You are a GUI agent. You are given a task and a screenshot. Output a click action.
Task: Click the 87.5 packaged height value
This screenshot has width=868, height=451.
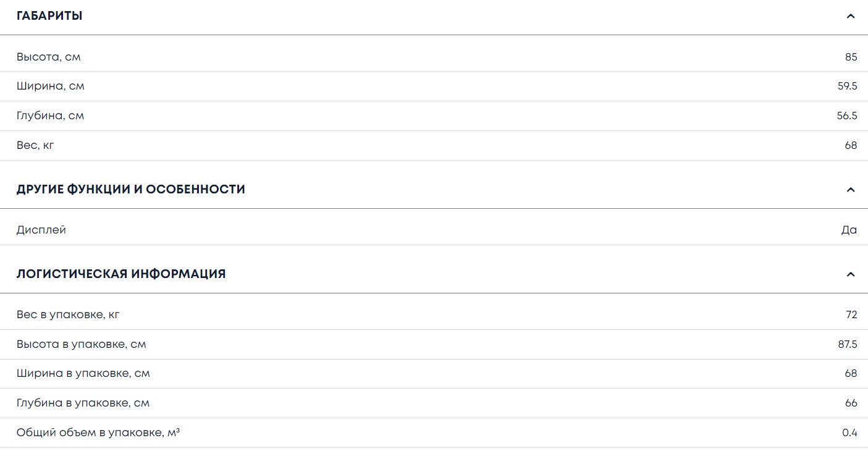847,345
